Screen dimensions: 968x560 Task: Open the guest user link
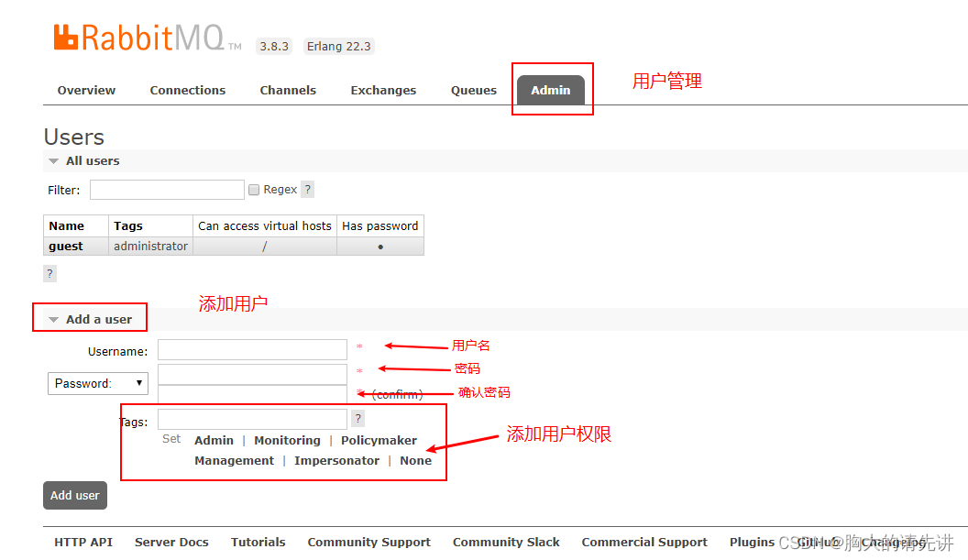tap(66, 246)
